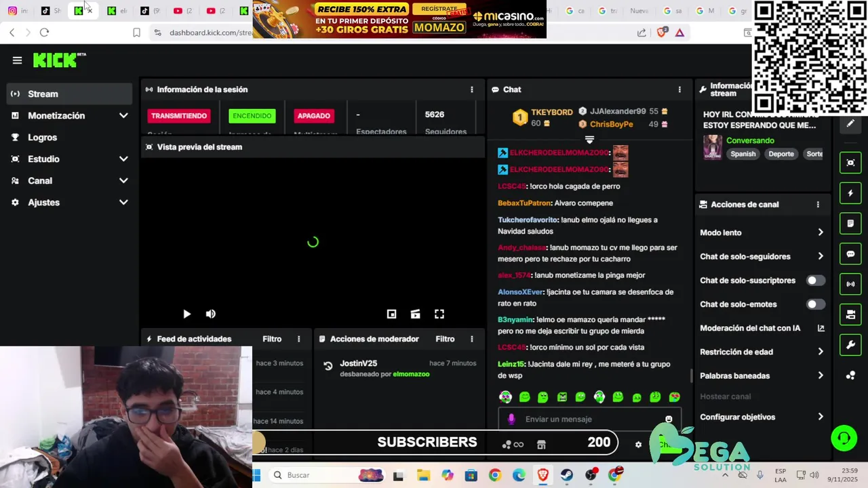Viewport: 868px width, 488px height.
Task: Open chat settings gear icon
Action: 638,445
